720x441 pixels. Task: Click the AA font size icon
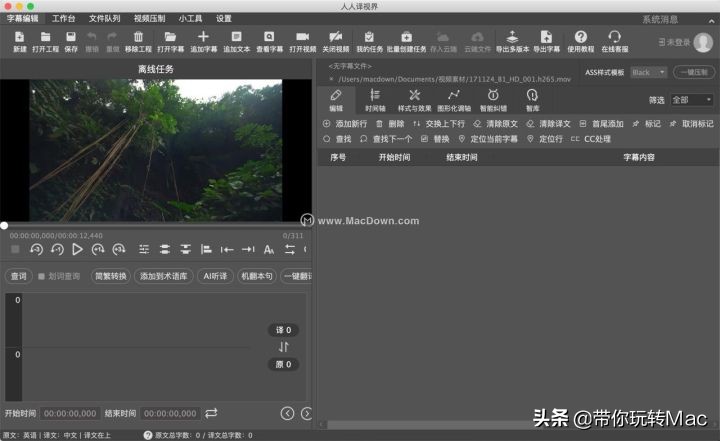tap(269, 249)
